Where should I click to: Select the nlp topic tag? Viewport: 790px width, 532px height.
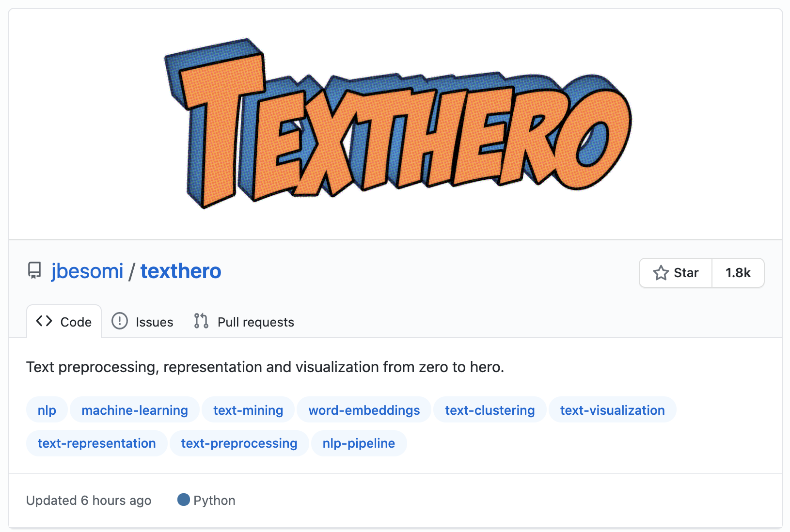[x=47, y=410]
